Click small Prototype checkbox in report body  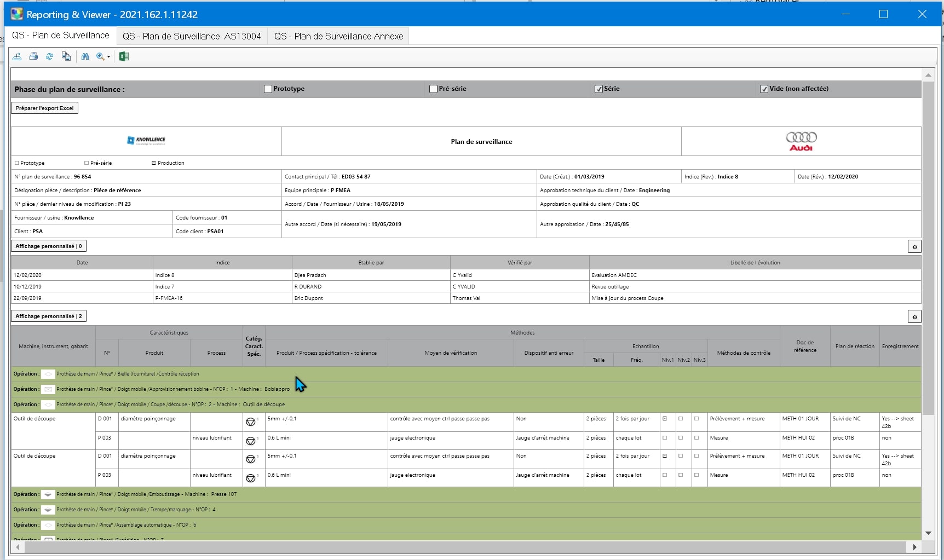pos(16,163)
